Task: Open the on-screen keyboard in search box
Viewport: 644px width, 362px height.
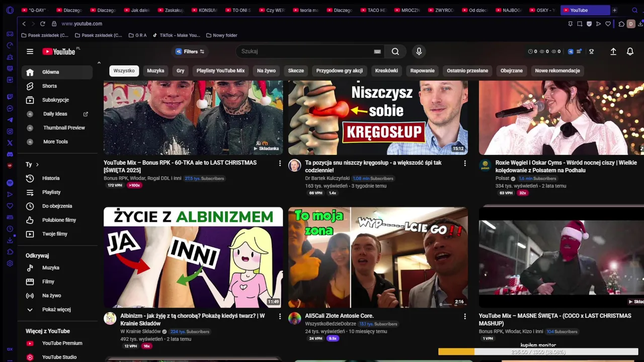Action: (x=377, y=51)
